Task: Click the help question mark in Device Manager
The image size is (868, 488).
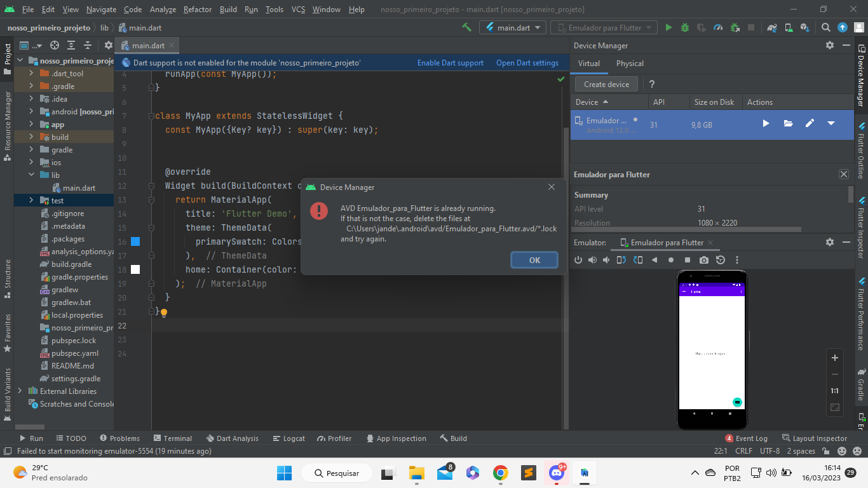Action: pos(652,84)
